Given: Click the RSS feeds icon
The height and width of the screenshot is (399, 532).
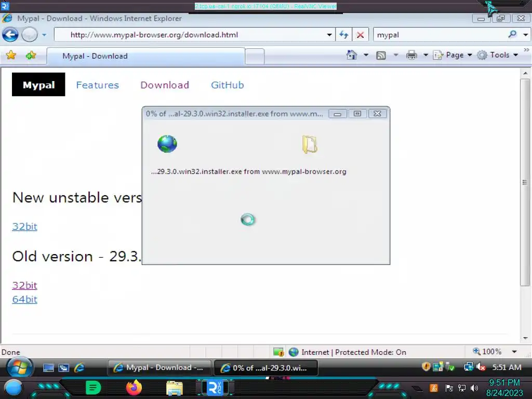Looking at the screenshot, I should pyautogui.click(x=381, y=55).
